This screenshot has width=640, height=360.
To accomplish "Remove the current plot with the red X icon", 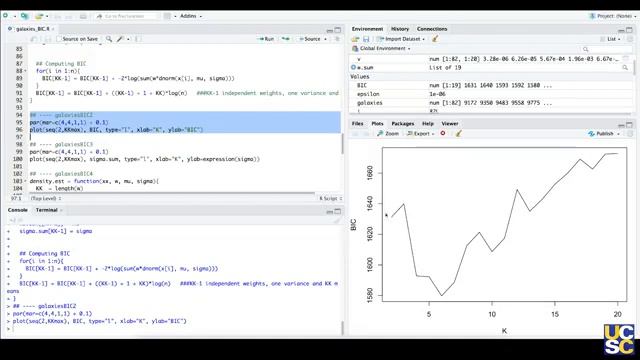I will pos(443,133).
